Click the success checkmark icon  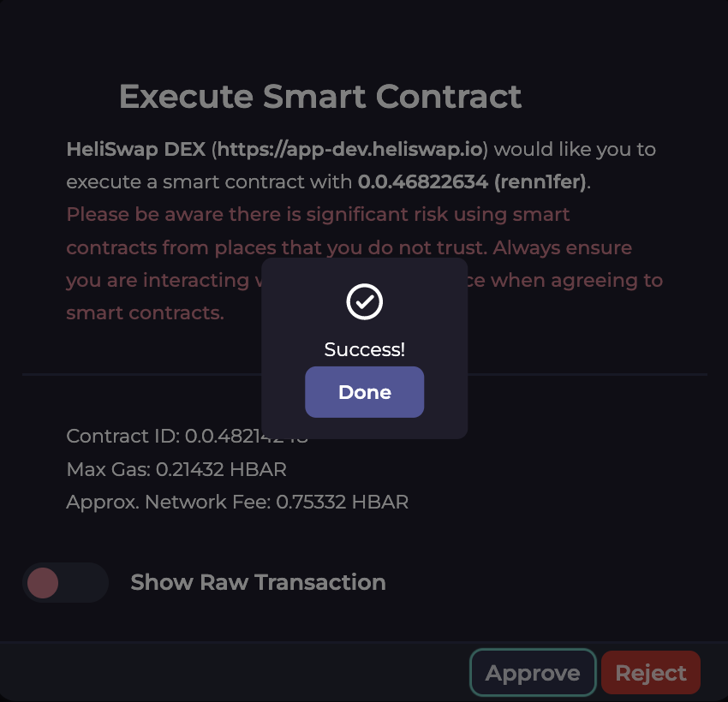point(364,301)
